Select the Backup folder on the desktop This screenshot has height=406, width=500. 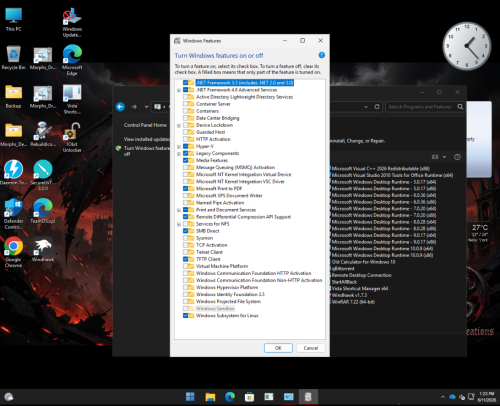(14, 96)
